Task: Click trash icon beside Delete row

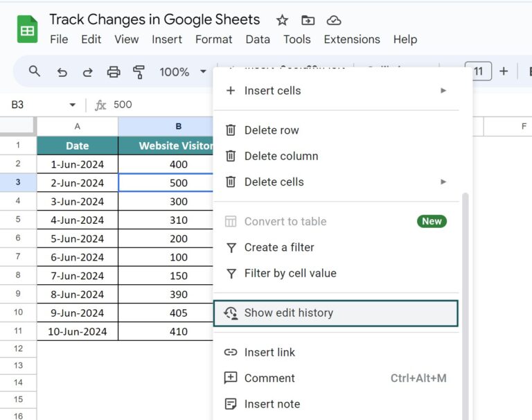Action: pyautogui.click(x=231, y=130)
